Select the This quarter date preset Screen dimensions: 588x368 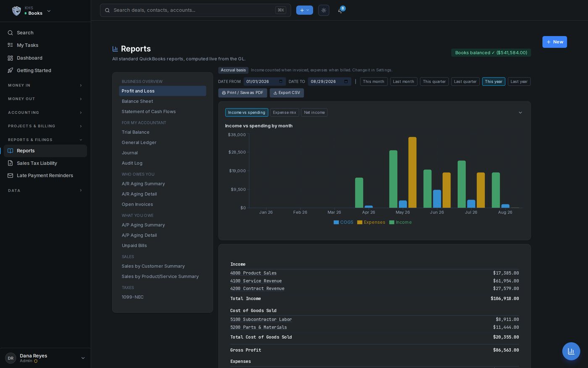[x=434, y=82]
